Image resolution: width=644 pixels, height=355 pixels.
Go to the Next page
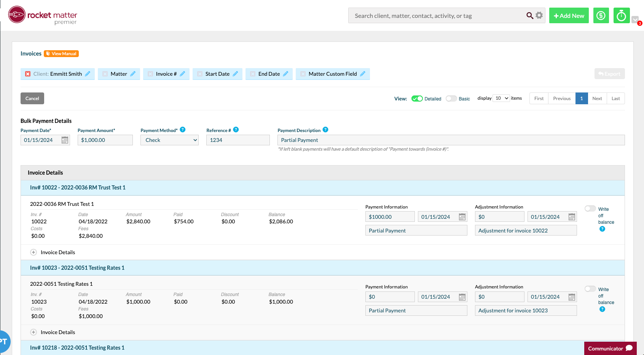point(597,99)
